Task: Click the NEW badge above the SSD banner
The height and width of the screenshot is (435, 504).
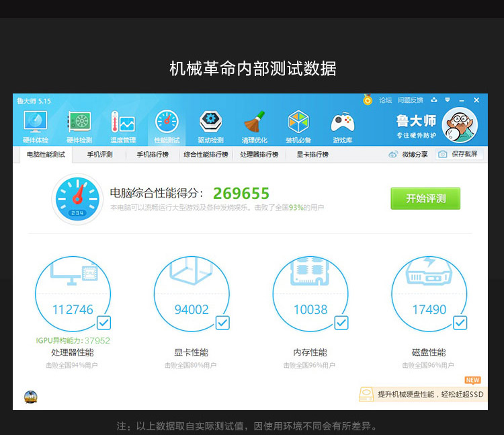Action: (x=472, y=381)
